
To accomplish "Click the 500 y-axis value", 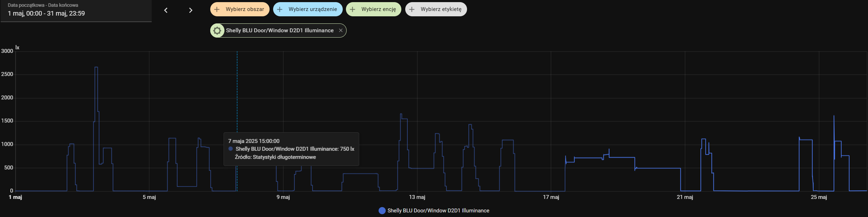I will click(9, 168).
